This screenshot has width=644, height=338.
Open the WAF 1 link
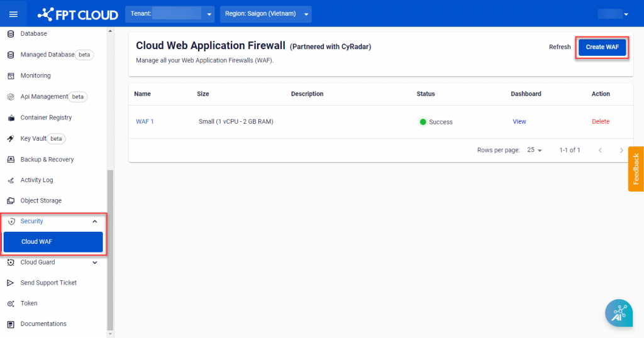[x=145, y=122]
